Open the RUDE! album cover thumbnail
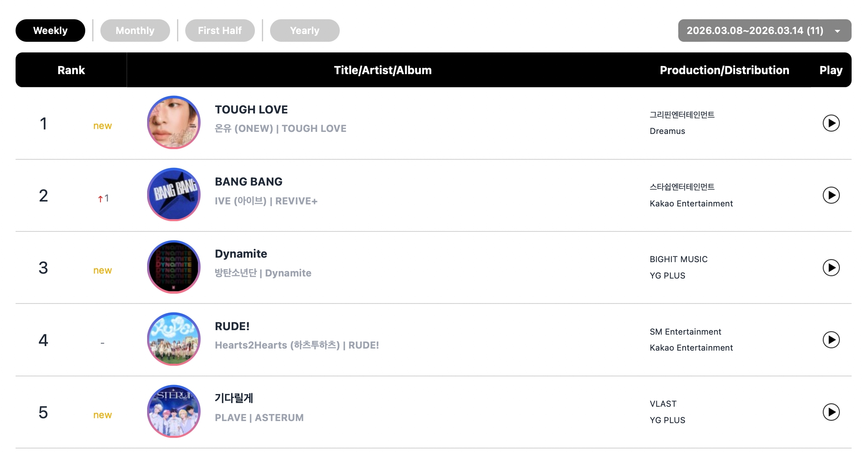This screenshot has width=868, height=453. pyautogui.click(x=173, y=339)
